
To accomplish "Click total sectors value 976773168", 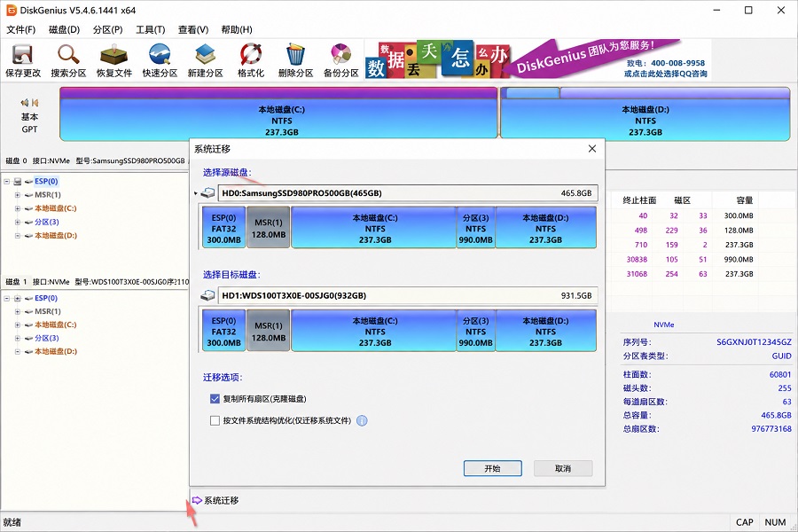I will (771, 428).
